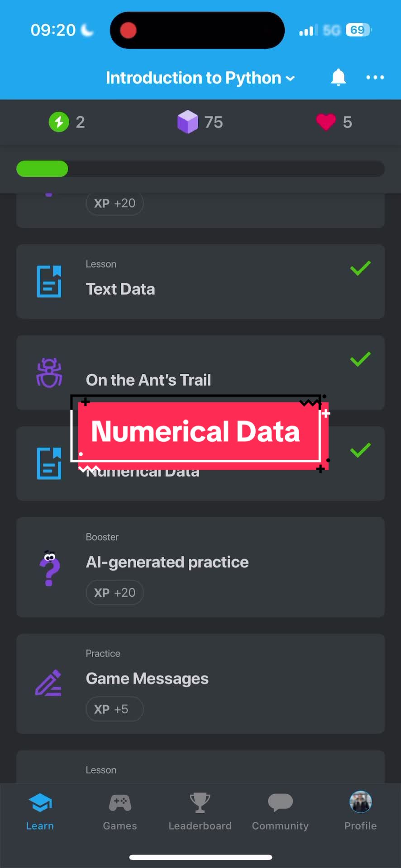Open the three-dots more options menu
The width and height of the screenshot is (401, 868).
pos(375,77)
